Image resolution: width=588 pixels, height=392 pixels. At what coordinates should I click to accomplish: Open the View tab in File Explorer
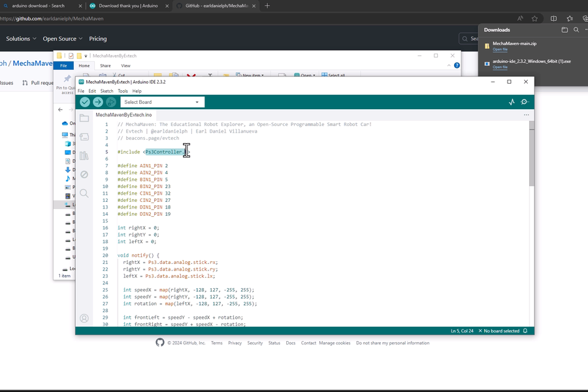pyautogui.click(x=125, y=65)
